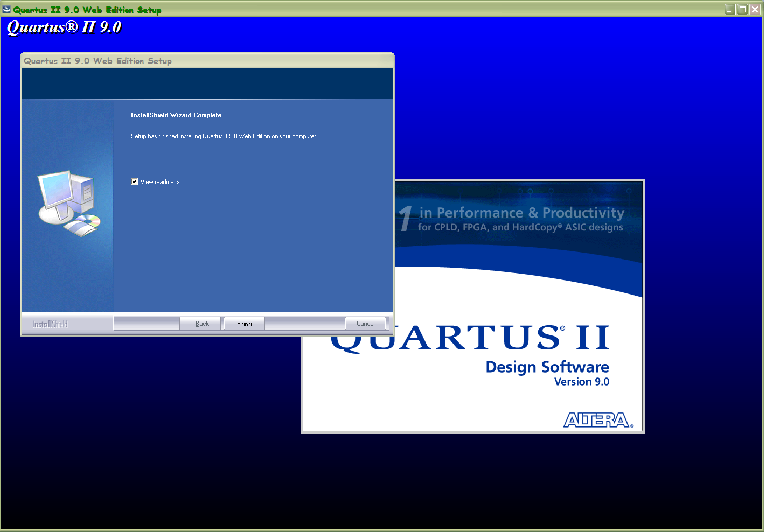The width and height of the screenshot is (766, 532).
Task: Click the wizard dialog title bar text
Action: pos(98,61)
